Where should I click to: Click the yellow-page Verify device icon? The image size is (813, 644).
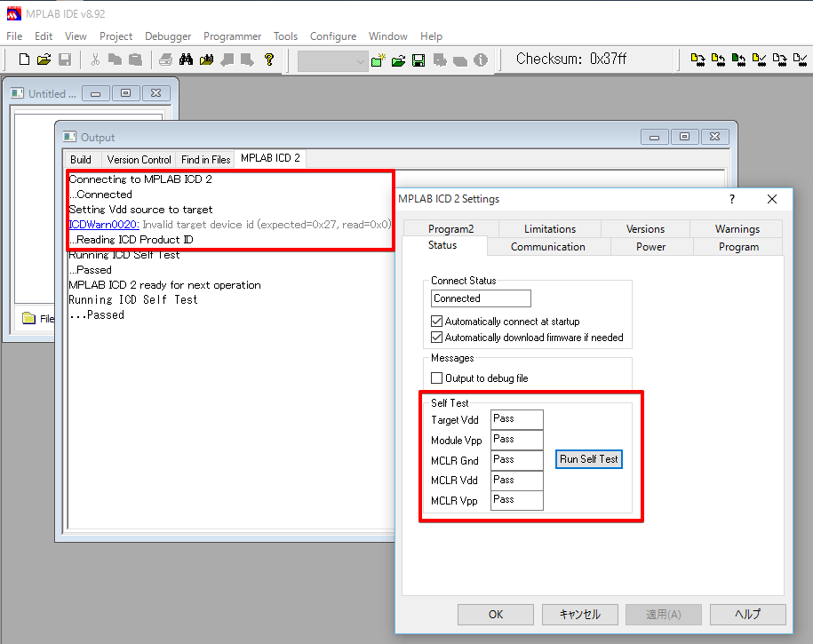pos(759,60)
